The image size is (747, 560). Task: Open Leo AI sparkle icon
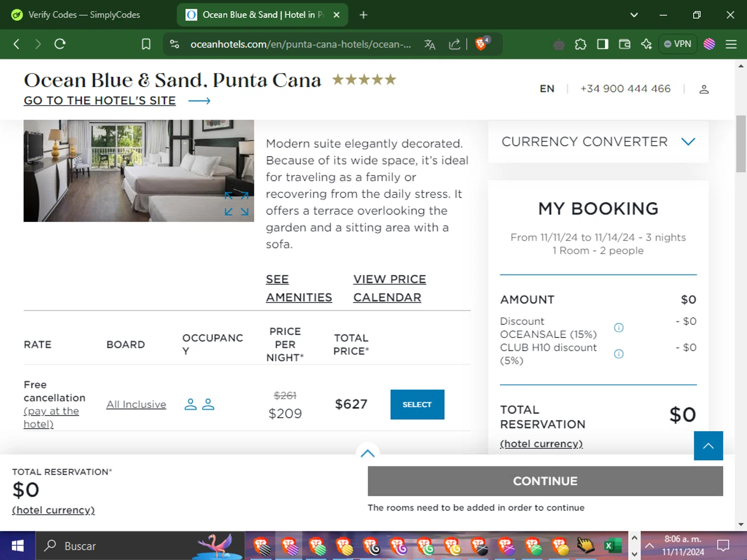click(646, 44)
